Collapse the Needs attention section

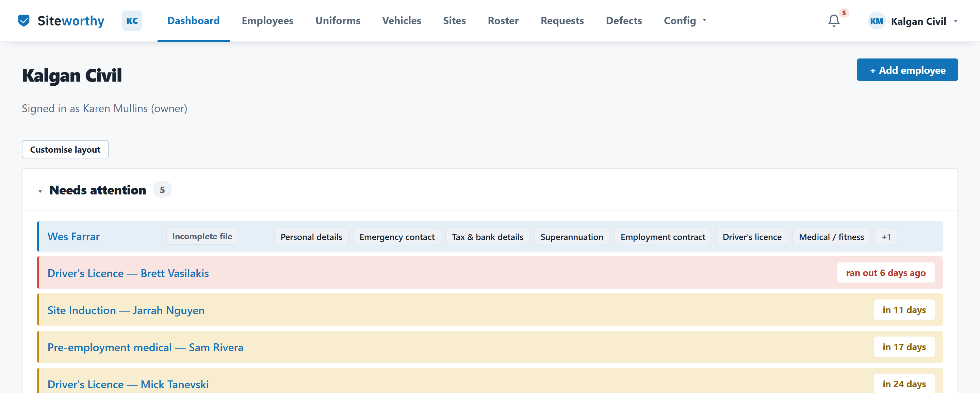pos(40,191)
